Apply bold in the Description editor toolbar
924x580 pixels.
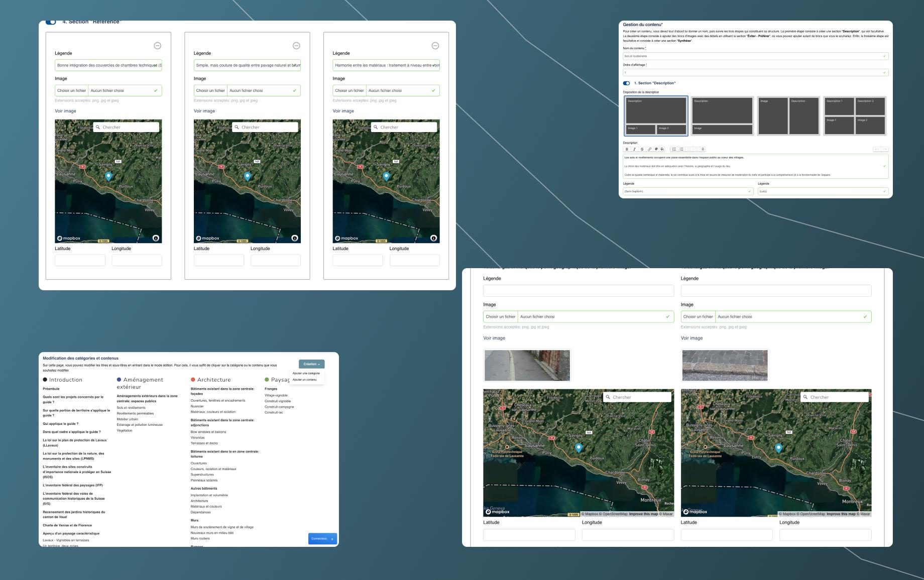coord(627,149)
